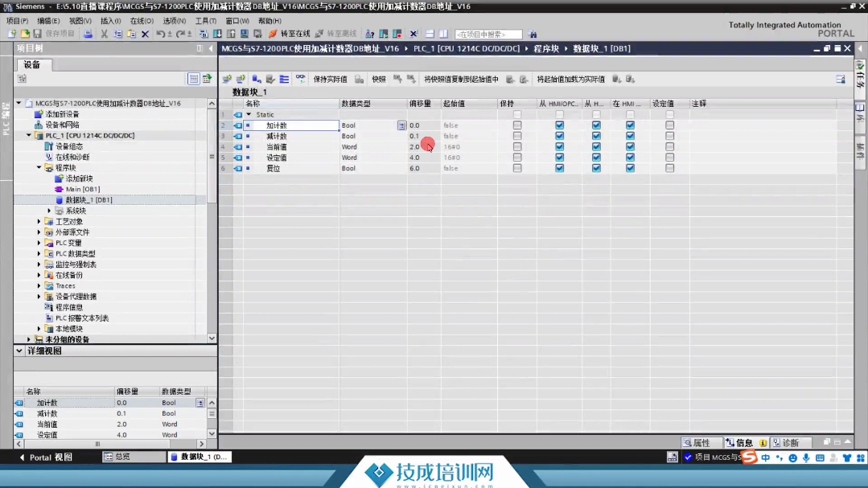Click Keep actual values (保持实际值) button
Screen dimensions: 868x488
point(330,80)
